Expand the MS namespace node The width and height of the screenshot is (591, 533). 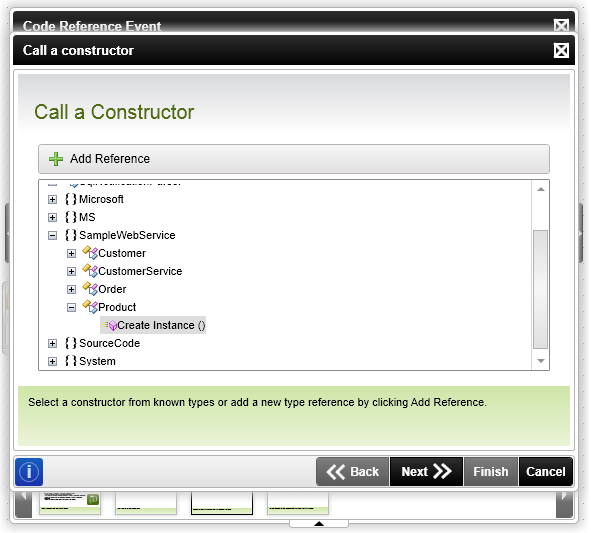coord(52,217)
